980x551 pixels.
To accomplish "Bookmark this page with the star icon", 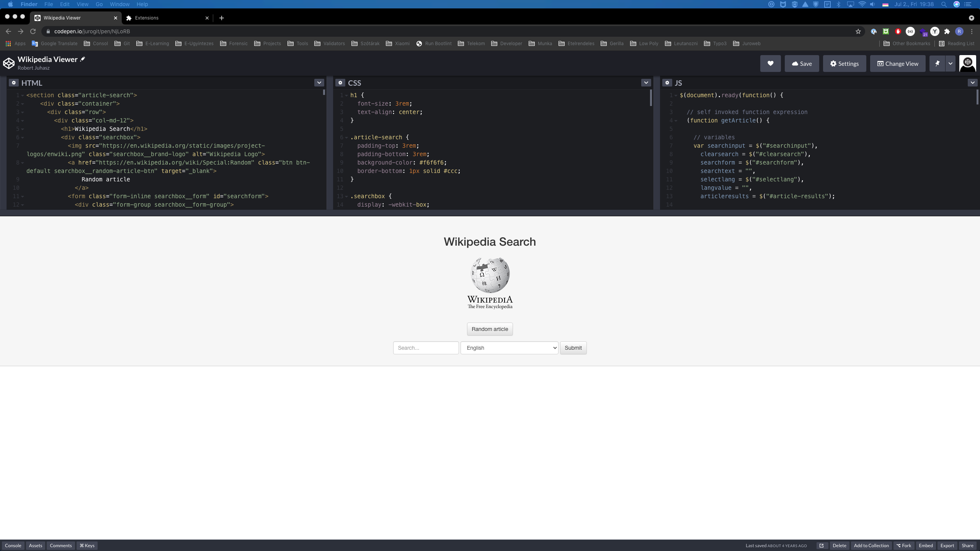I will [858, 31].
